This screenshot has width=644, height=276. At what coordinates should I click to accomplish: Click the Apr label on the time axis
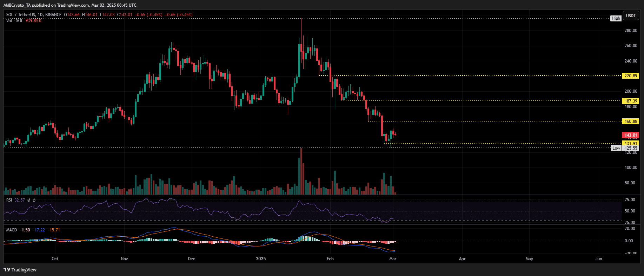click(462, 259)
